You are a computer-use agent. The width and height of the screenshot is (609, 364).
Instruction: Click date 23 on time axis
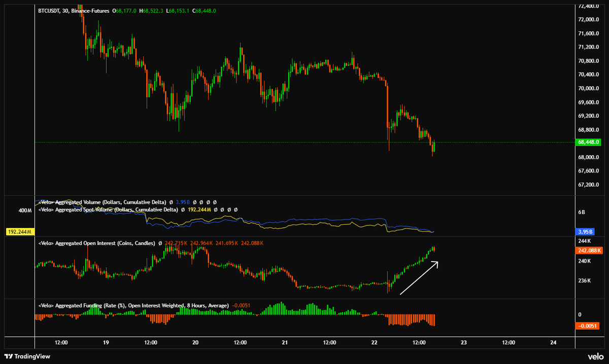tap(463, 343)
